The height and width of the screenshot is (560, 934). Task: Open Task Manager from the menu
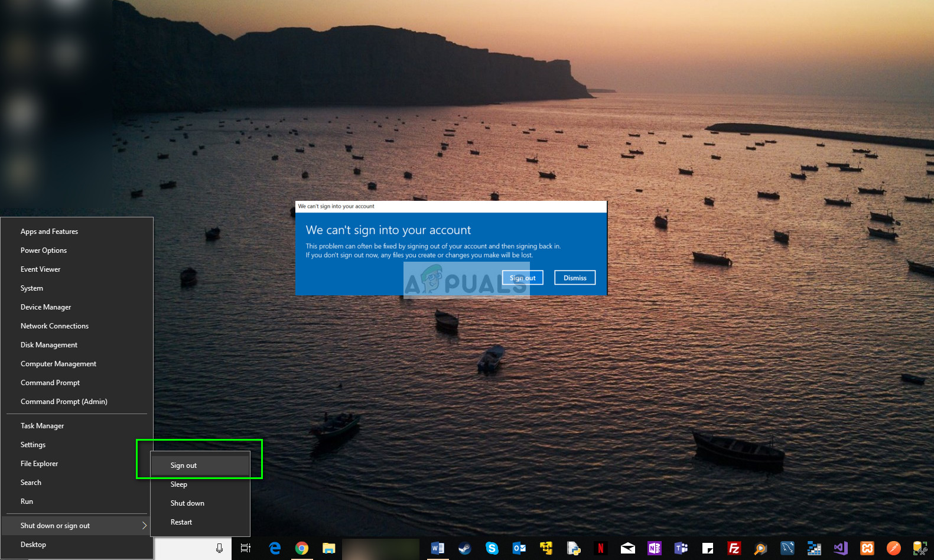coord(43,426)
